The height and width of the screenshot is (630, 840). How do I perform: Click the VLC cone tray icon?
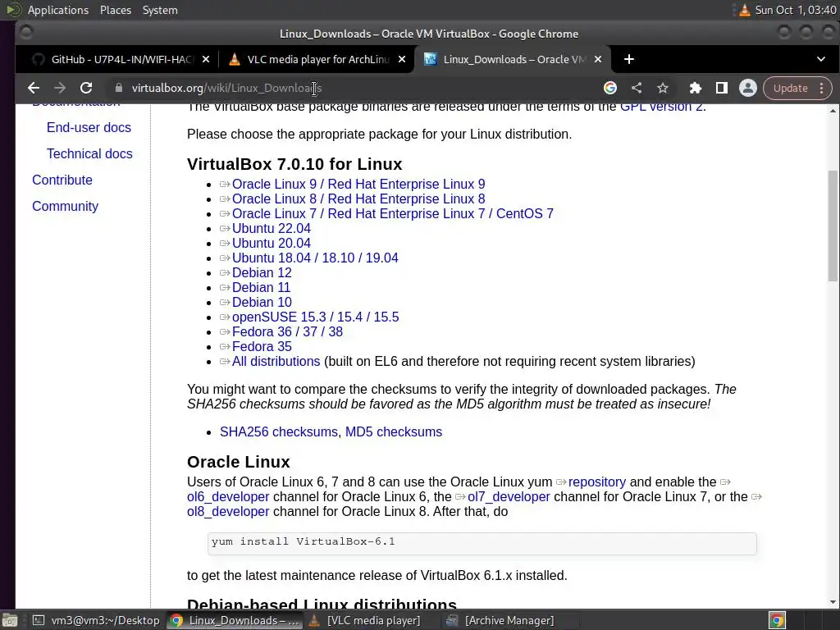(x=744, y=10)
